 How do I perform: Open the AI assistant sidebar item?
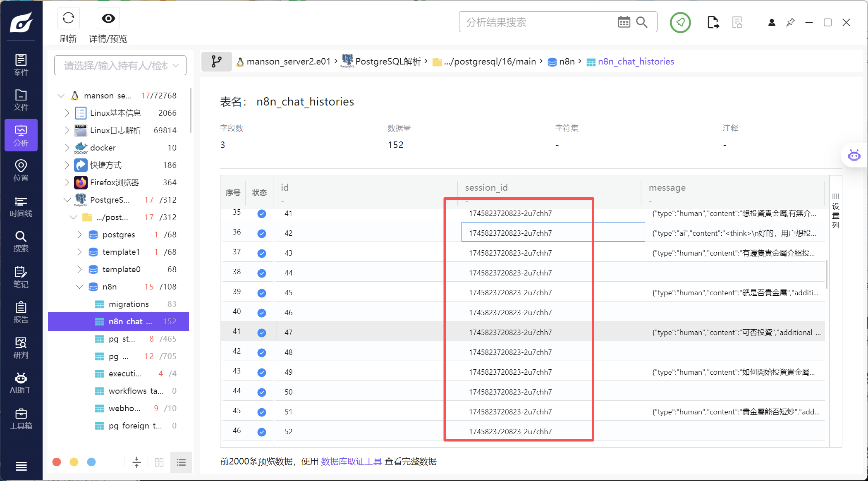(x=21, y=383)
